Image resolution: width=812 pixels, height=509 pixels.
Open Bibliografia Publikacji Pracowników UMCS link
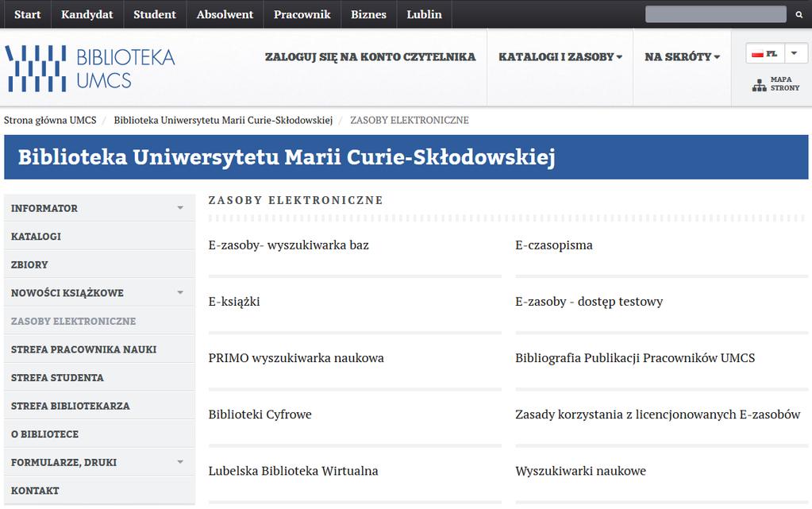coord(635,358)
